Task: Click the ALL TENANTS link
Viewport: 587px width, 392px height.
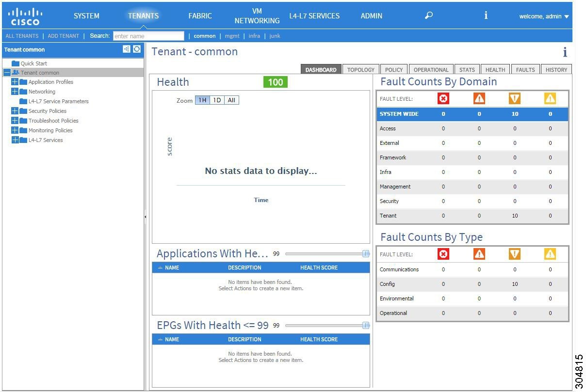Action: [x=22, y=36]
